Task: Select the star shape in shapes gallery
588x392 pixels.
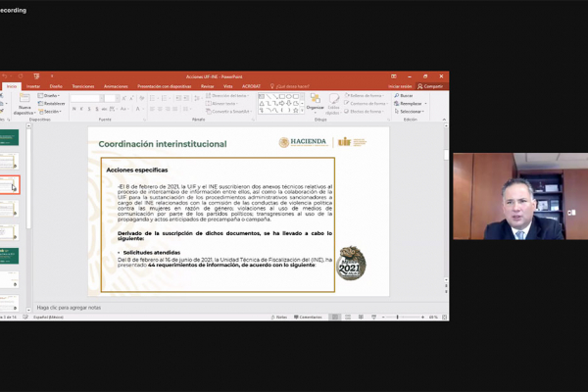Action: point(296,111)
